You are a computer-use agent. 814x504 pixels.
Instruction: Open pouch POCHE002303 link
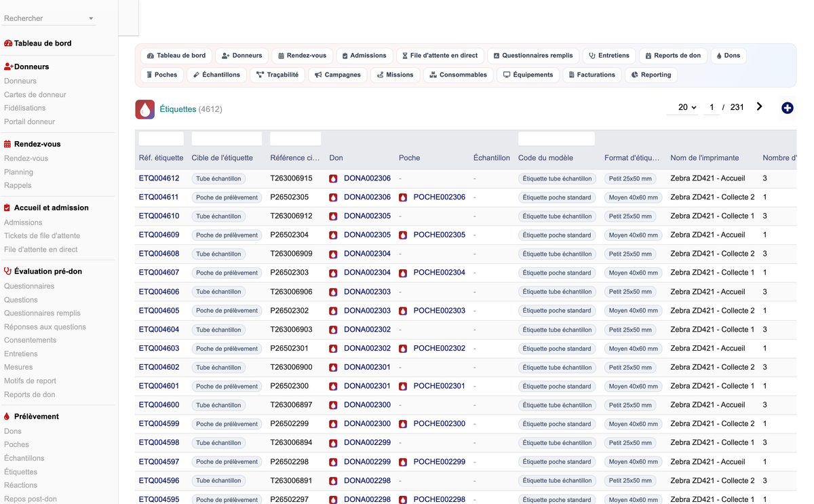pos(440,311)
